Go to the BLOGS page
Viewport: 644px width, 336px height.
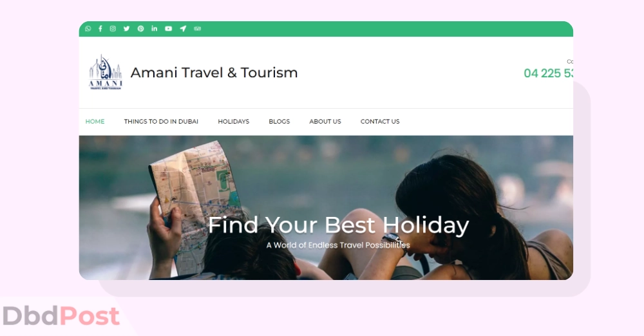pos(279,122)
